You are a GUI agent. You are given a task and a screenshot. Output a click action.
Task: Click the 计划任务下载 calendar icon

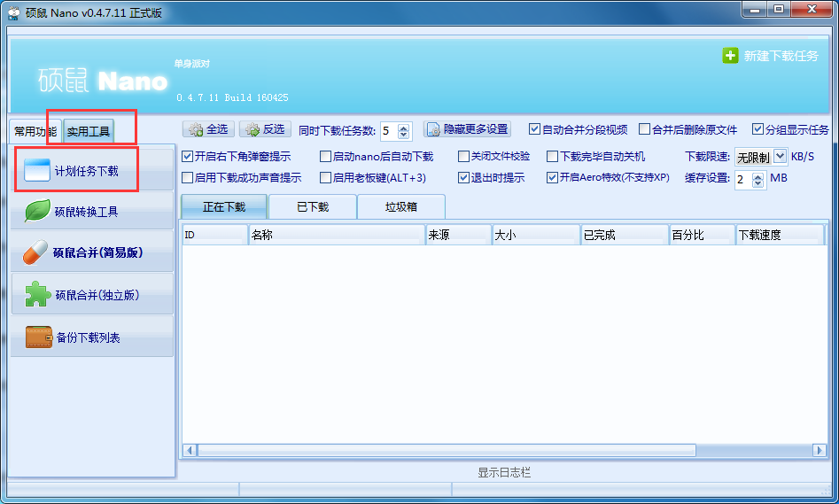37,170
